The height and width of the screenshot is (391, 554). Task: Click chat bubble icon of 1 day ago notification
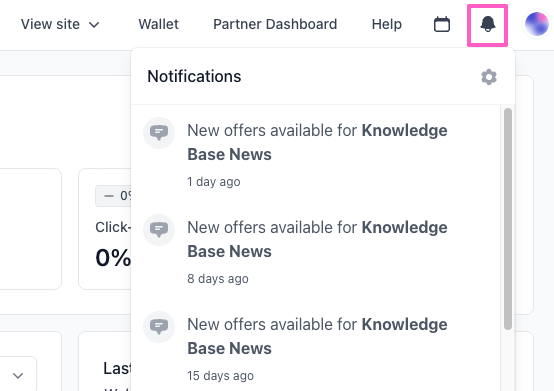159,133
